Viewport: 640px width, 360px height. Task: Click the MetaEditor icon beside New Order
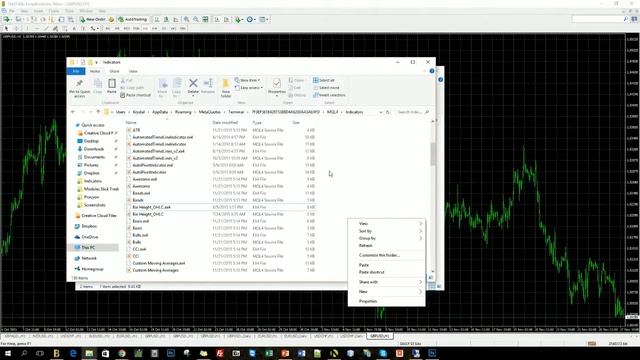[111, 19]
